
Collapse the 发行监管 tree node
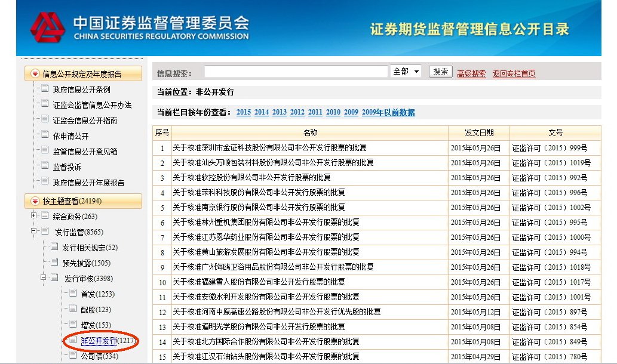tap(33, 231)
